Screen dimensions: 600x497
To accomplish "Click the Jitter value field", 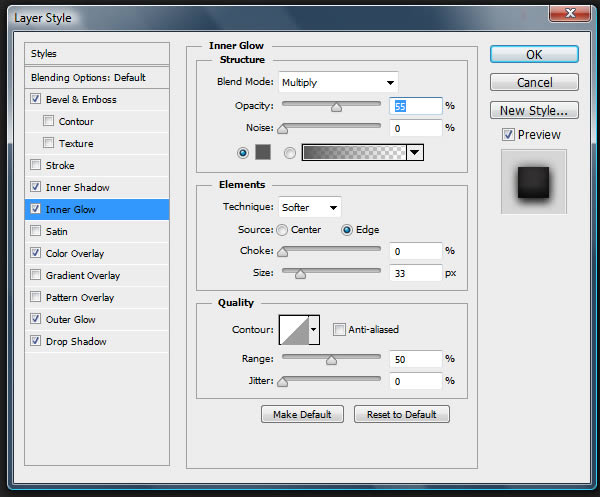I will [x=416, y=381].
